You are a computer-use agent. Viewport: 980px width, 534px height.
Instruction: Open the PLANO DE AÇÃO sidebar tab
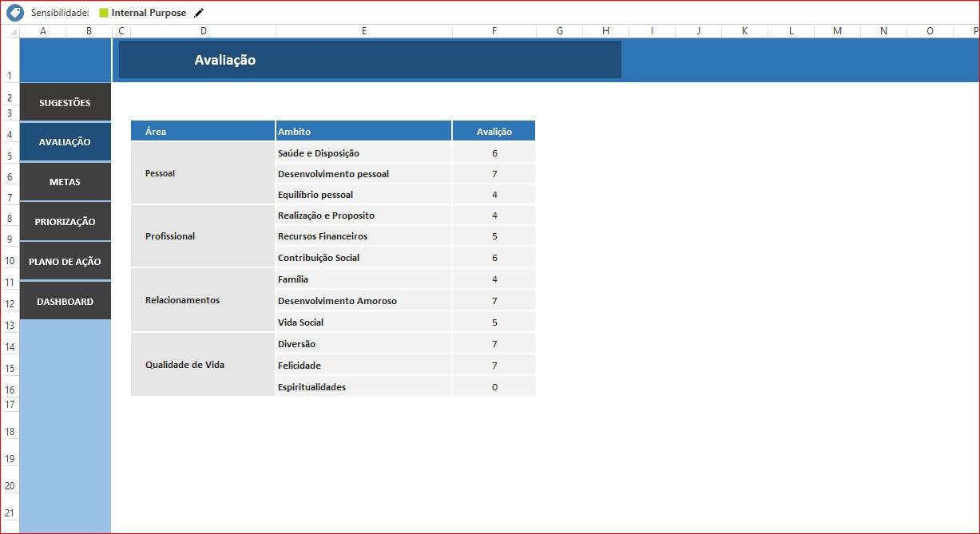click(x=65, y=261)
